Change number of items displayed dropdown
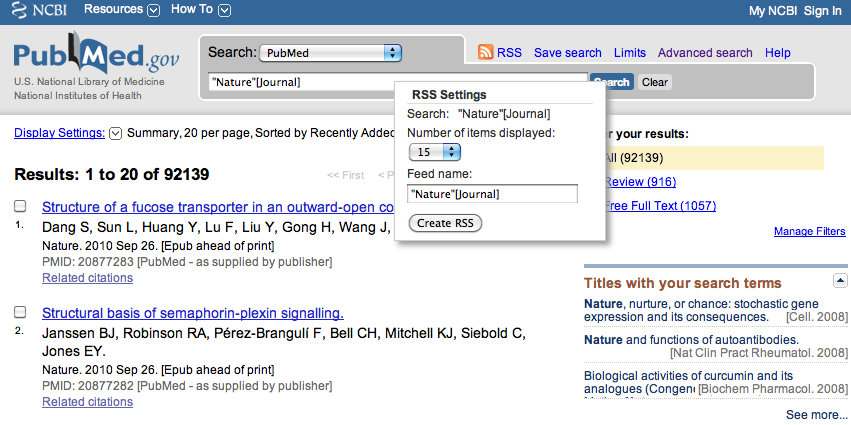 (x=435, y=152)
